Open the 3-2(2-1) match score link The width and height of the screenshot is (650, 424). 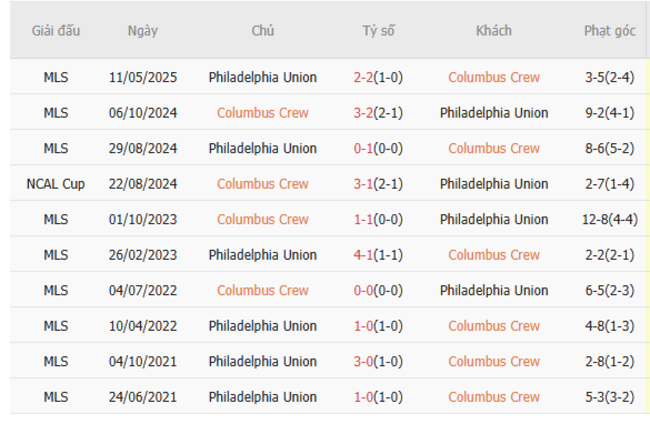(x=378, y=113)
